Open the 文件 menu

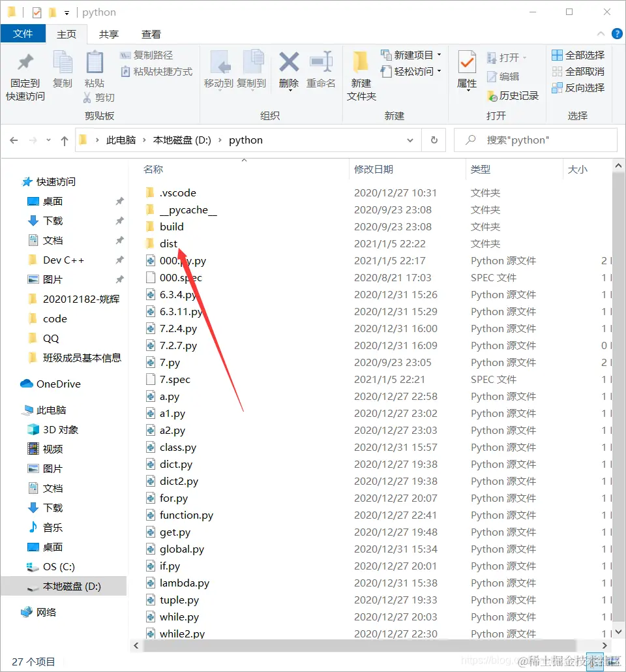(23, 33)
